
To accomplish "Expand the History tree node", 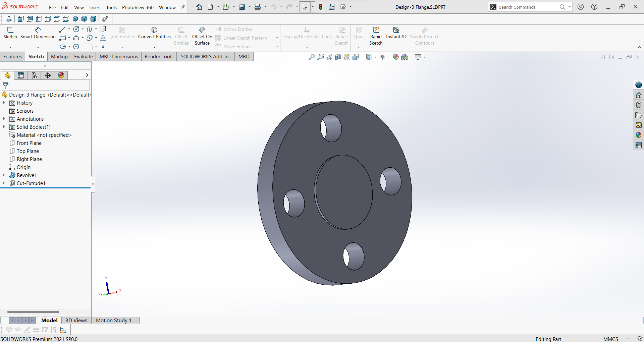I will (4, 103).
